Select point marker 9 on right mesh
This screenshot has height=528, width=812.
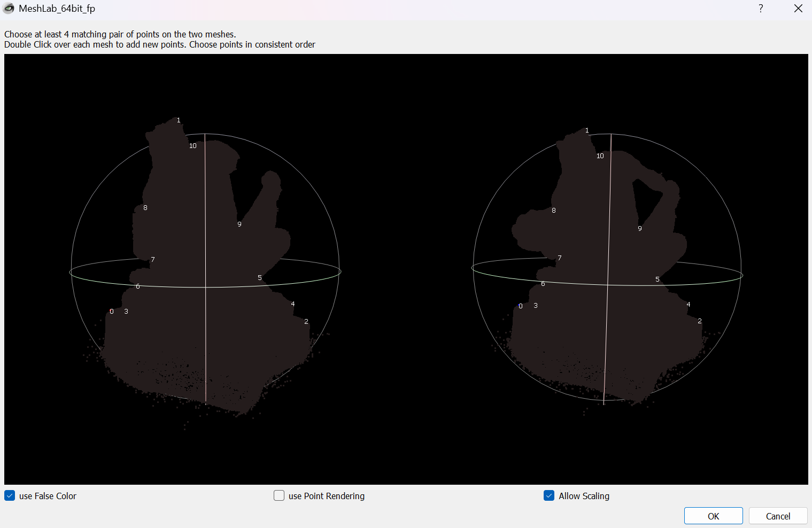(x=640, y=228)
